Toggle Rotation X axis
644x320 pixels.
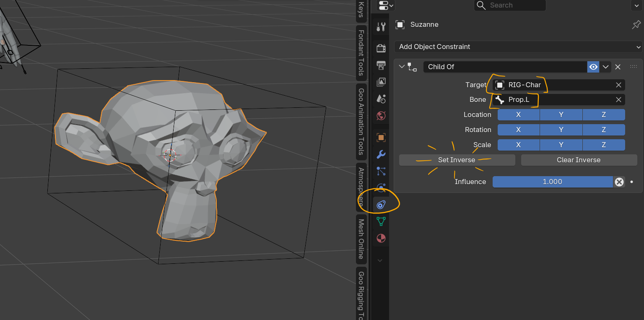coord(518,130)
